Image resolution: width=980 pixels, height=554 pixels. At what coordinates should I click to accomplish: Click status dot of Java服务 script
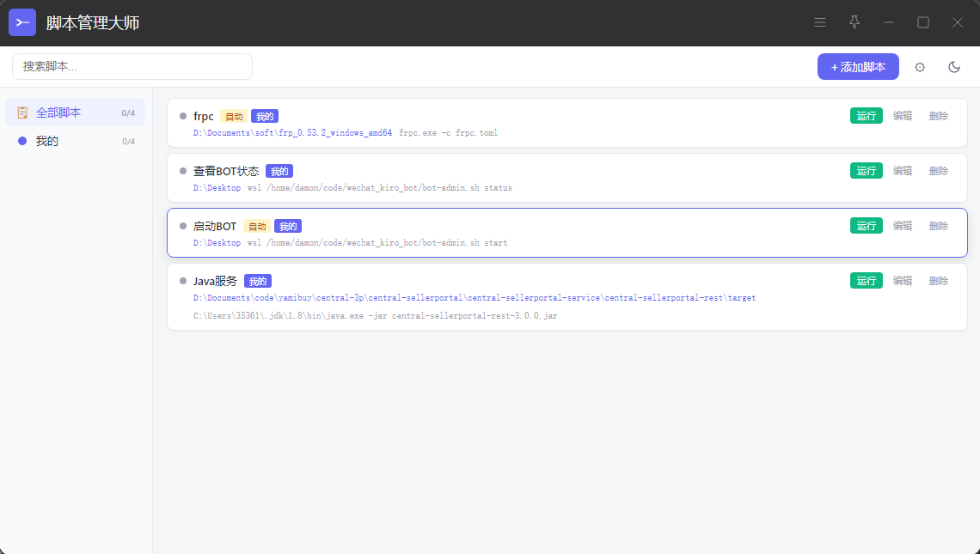(x=183, y=281)
